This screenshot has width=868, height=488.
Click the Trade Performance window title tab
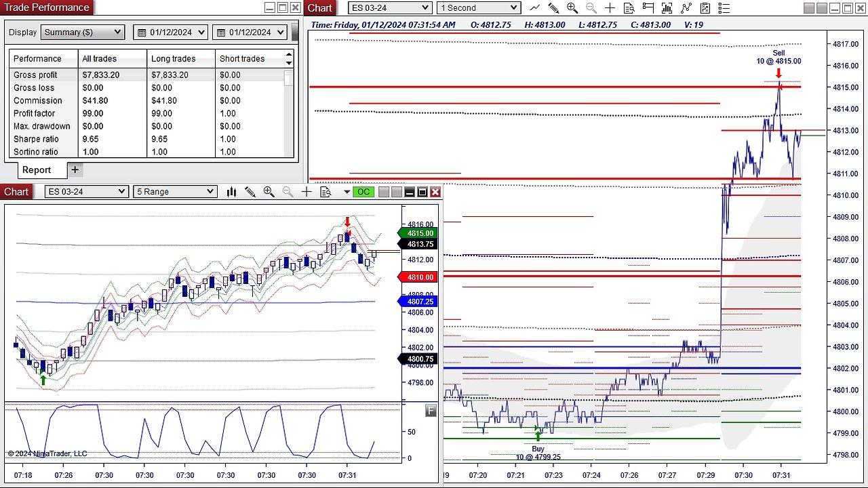(x=47, y=7)
